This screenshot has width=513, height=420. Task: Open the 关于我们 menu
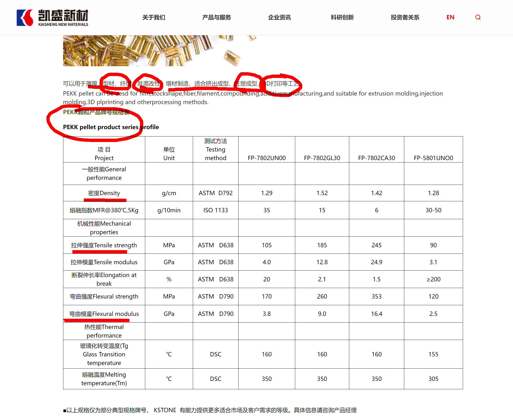pyautogui.click(x=154, y=17)
